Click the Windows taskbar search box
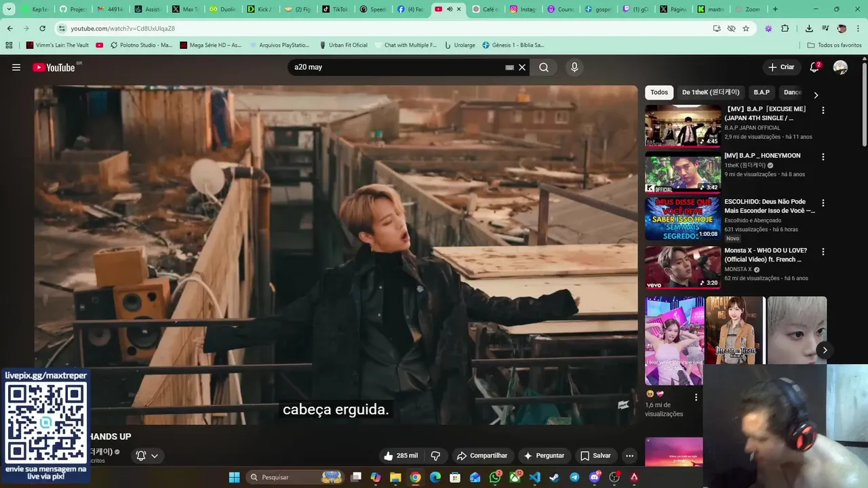The width and height of the screenshot is (868, 488). [295, 477]
